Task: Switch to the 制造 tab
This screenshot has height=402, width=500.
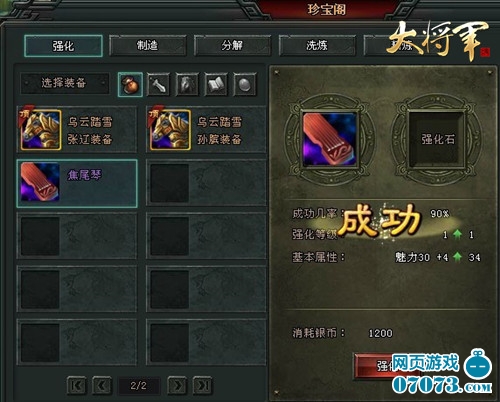Action: coord(148,46)
